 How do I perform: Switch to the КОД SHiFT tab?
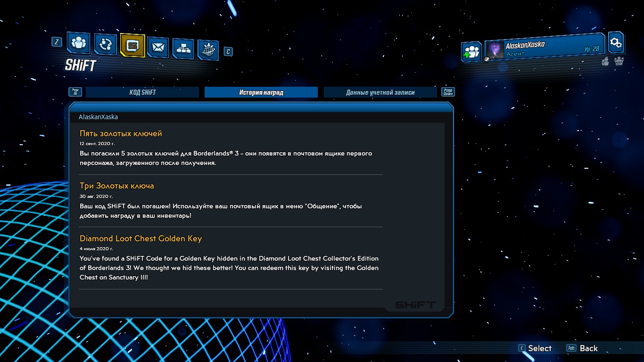(x=142, y=92)
